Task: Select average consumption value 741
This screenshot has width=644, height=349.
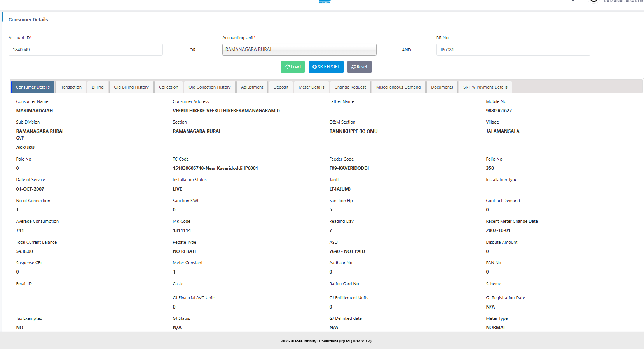Action: [20, 230]
